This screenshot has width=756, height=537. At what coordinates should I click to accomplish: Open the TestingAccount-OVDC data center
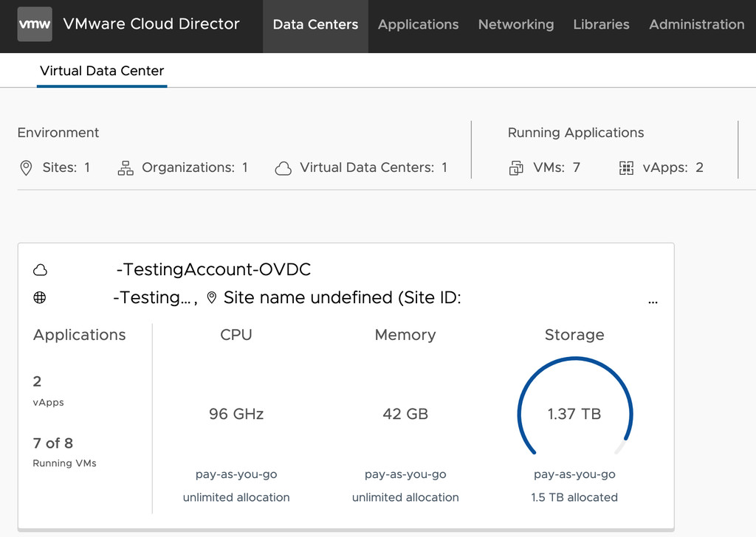point(213,270)
